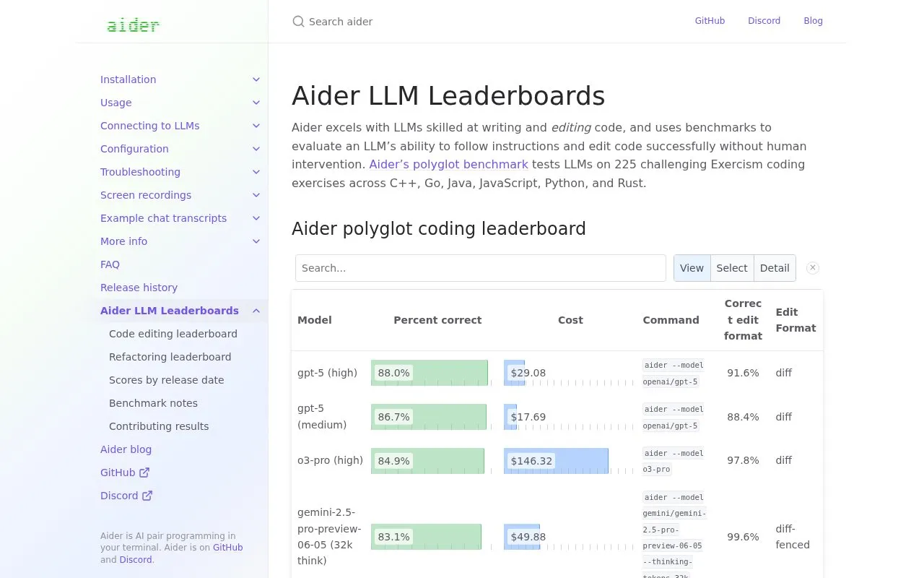The height and width of the screenshot is (578, 924).
Task: Expand the Screen recordings chevron
Action: click(x=256, y=195)
